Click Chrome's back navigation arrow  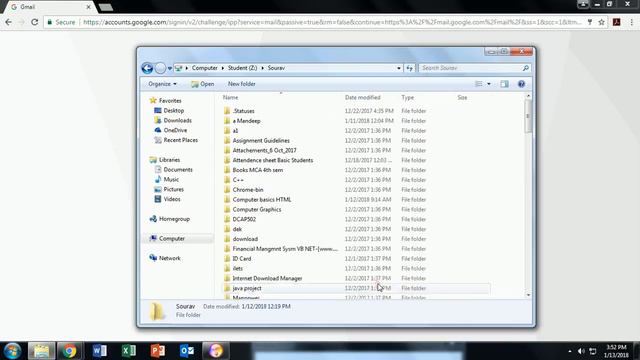pos(9,22)
